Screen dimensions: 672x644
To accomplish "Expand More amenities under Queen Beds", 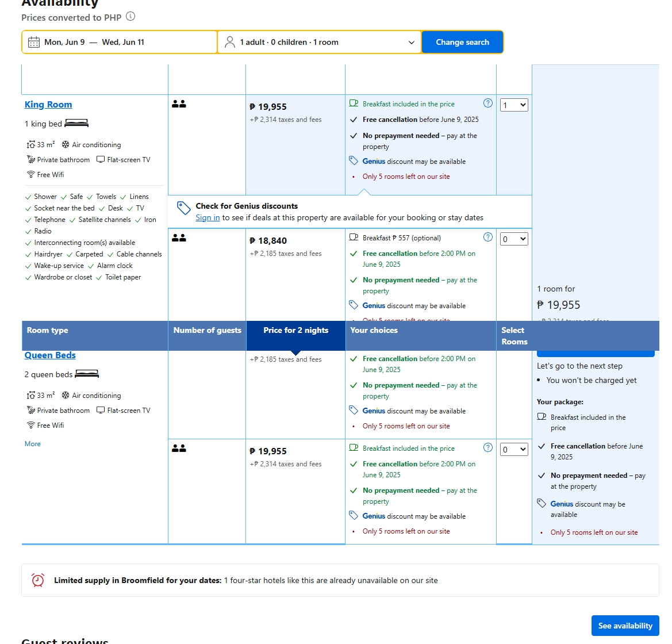I will (33, 444).
